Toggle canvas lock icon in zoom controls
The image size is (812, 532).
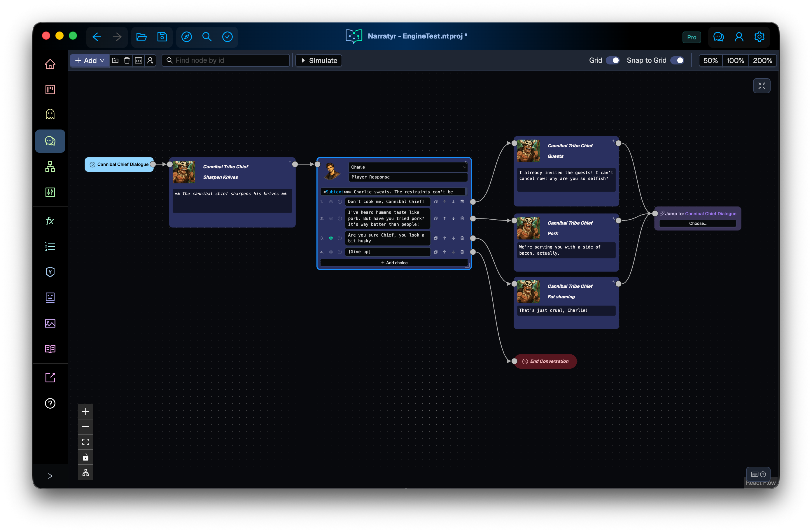[x=86, y=457]
